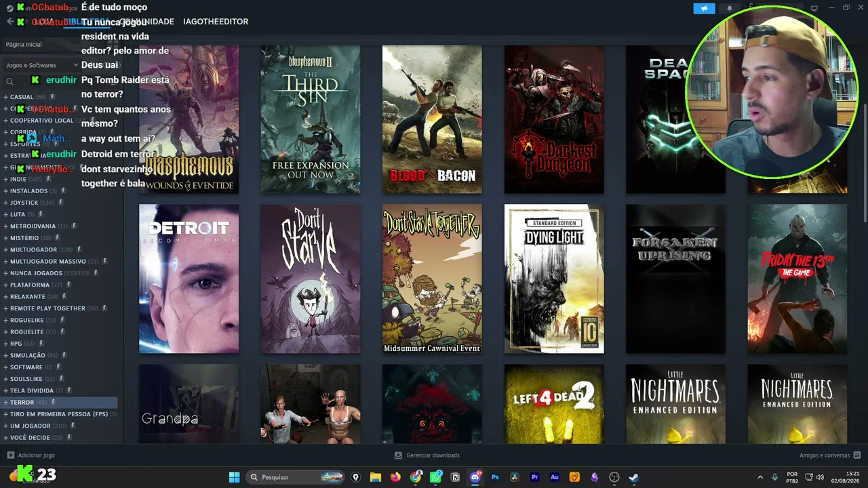Select the CASUAL collection row
Image resolution: width=868 pixels, height=488 pixels.
60,97
